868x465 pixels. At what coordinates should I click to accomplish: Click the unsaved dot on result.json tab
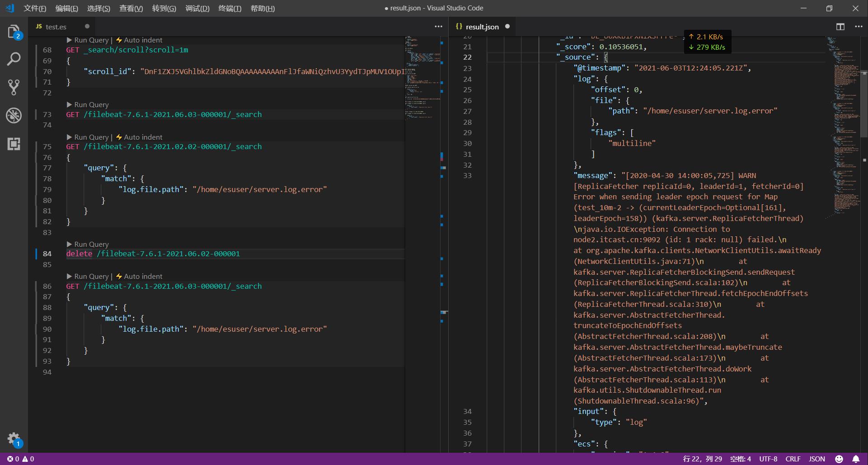pyautogui.click(x=507, y=26)
